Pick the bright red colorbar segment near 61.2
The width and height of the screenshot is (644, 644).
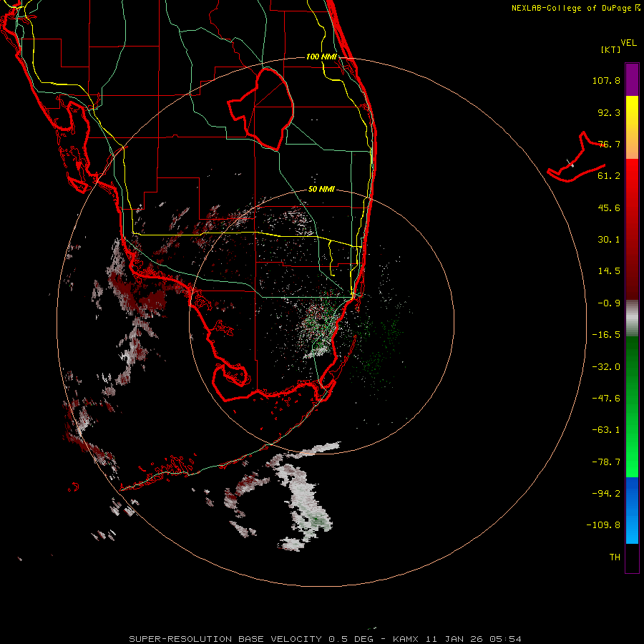(x=632, y=177)
